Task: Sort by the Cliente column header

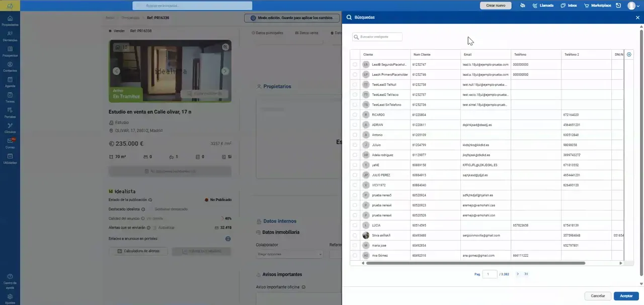Action: click(385, 54)
